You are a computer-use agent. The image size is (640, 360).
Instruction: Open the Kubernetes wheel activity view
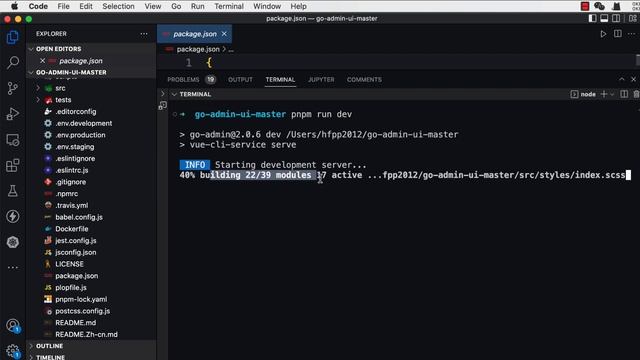point(13,242)
